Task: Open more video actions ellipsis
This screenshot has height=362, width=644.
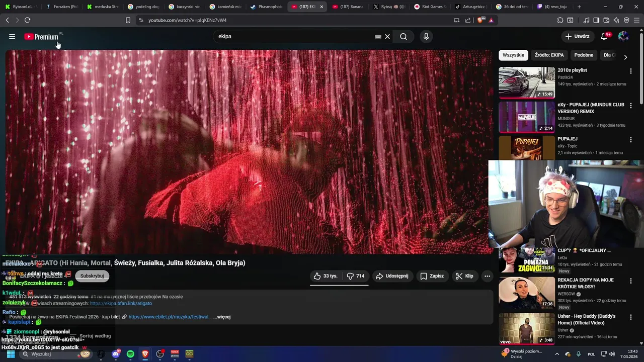Action: point(487,276)
